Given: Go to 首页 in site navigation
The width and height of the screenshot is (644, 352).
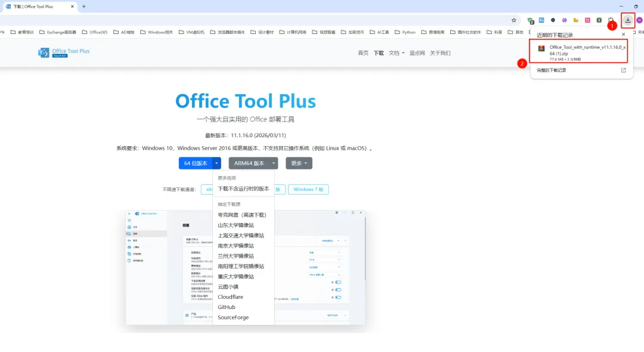Looking at the screenshot, I should click(363, 53).
